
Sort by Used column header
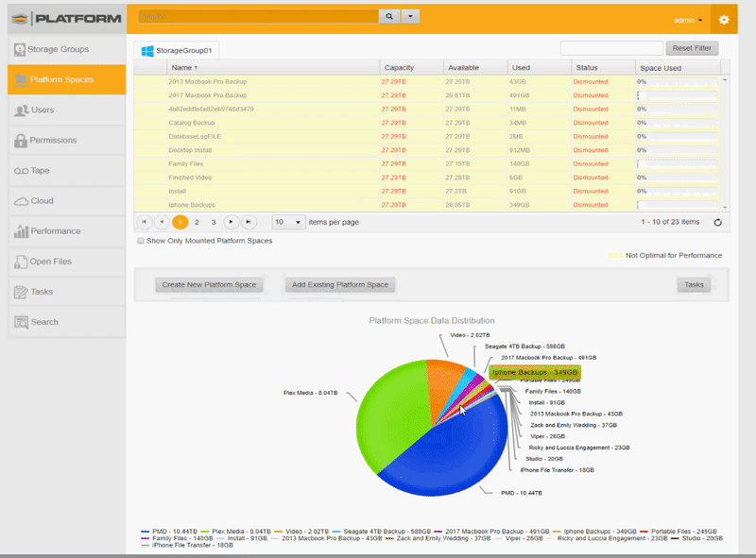(539, 68)
